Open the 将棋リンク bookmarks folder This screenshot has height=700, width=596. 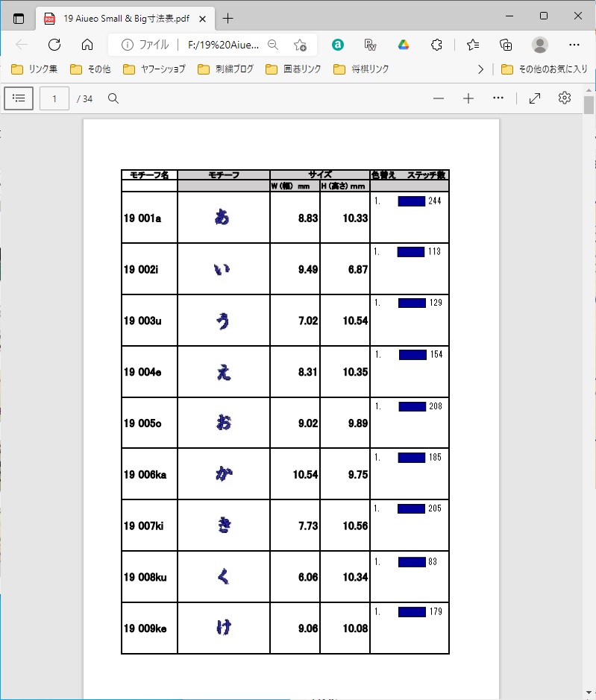tap(362, 69)
